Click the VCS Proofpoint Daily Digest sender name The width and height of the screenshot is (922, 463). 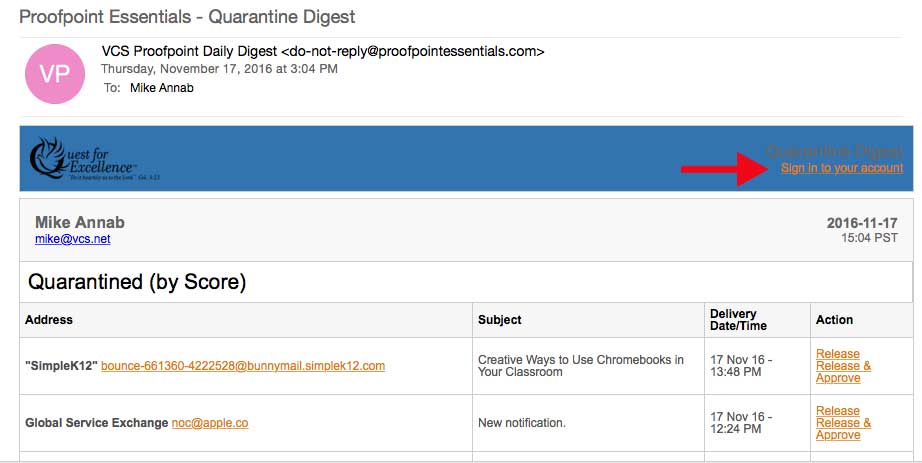click(190, 51)
